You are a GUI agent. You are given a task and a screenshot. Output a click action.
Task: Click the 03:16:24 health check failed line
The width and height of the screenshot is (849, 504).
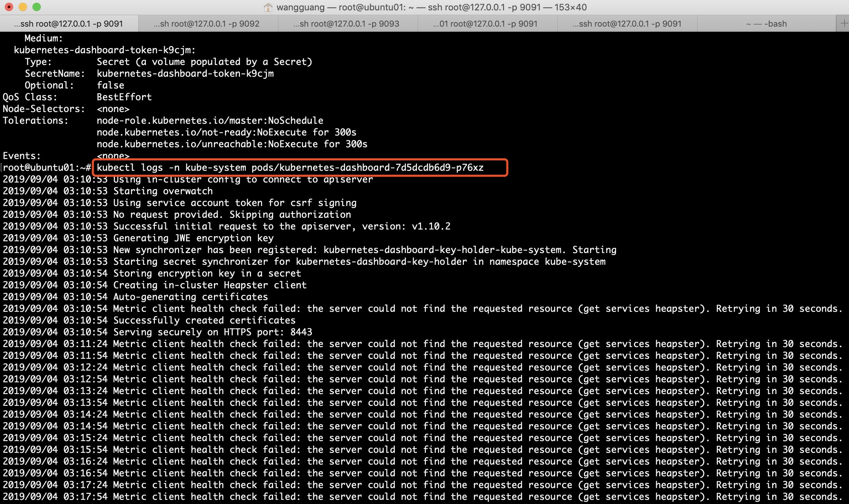423,461
